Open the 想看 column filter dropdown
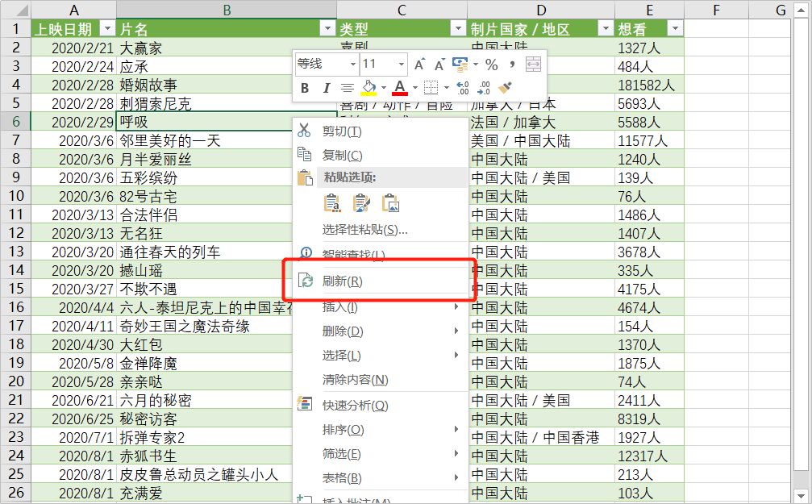Screen dimensions: 812x504 [x=675, y=28]
